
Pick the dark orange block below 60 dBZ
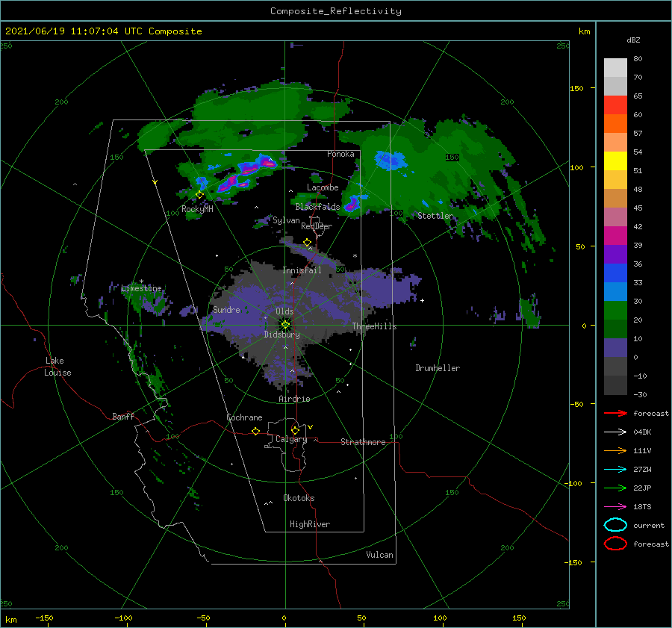[x=615, y=124]
